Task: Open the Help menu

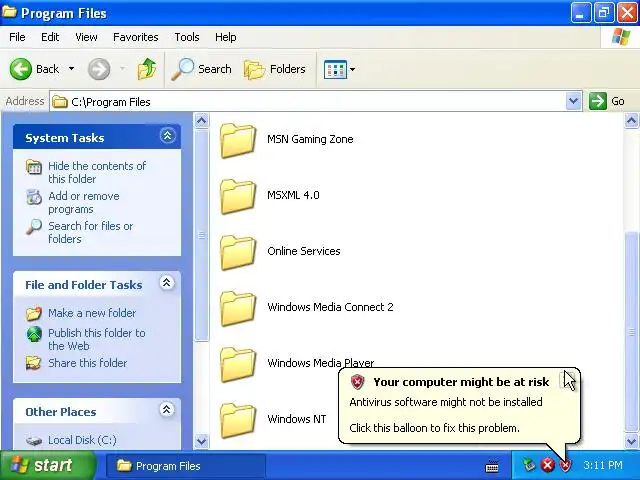Action: 226,37
